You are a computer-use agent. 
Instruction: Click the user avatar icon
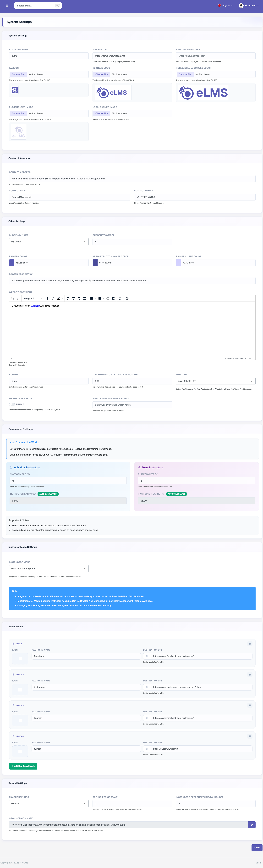(241, 6)
